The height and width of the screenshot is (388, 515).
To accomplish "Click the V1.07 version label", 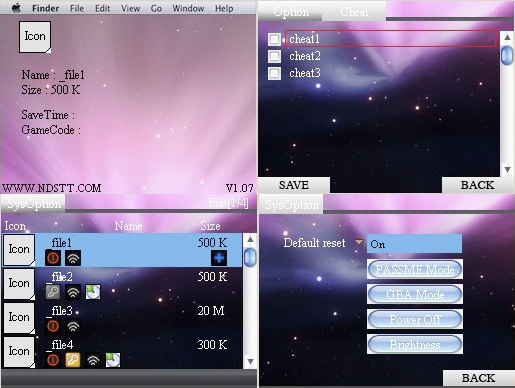I will point(239,188).
